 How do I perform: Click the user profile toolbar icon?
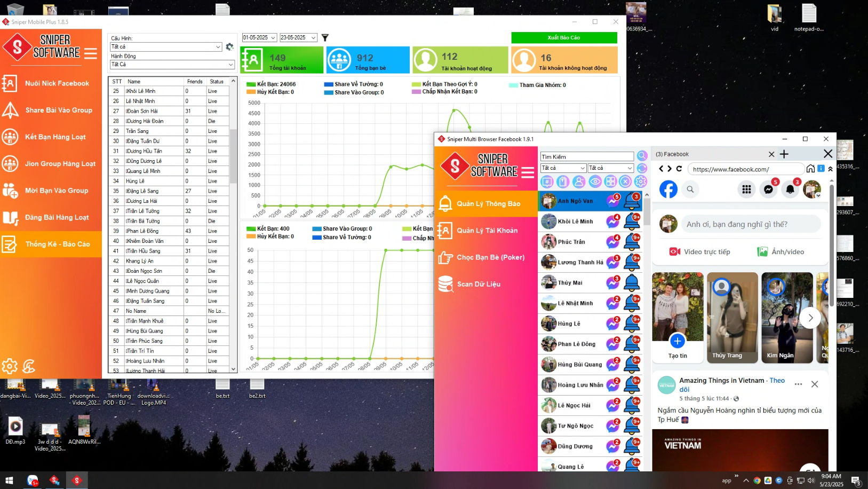pyautogui.click(x=579, y=182)
